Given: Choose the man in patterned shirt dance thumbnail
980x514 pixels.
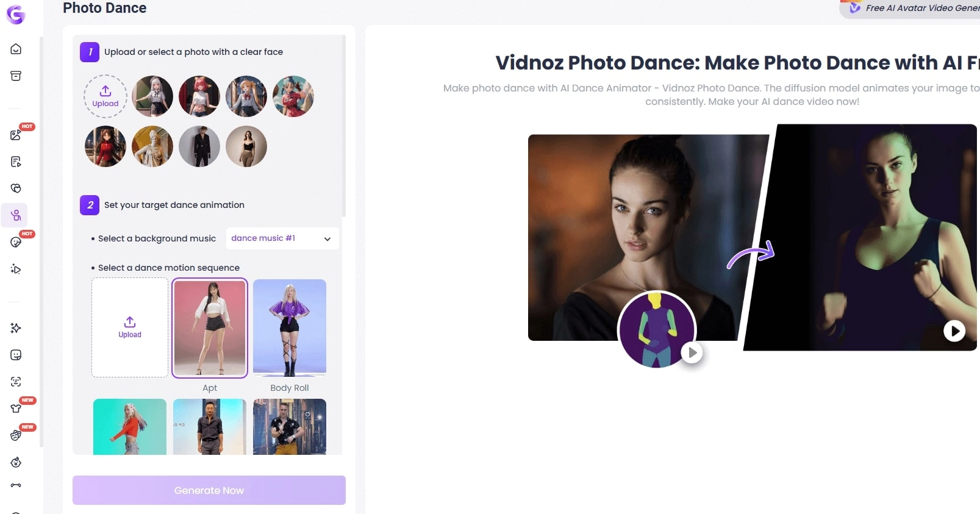Looking at the screenshot, I should click(x=290, y=427).
